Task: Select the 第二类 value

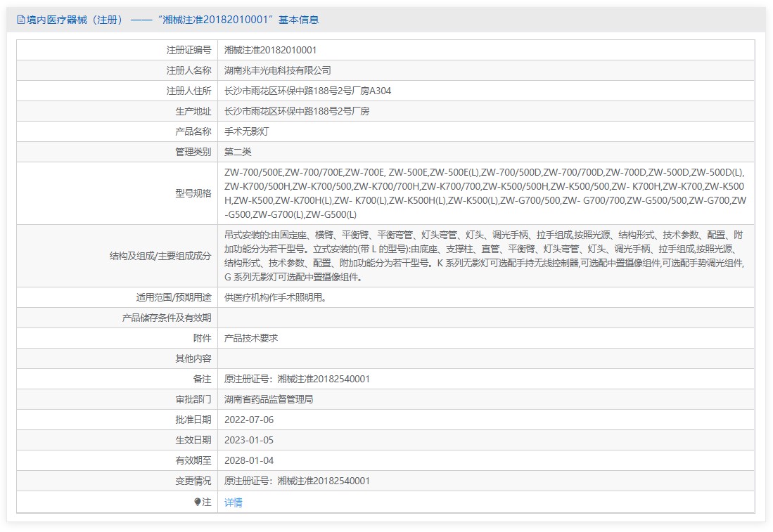Action: pos(238,152)
